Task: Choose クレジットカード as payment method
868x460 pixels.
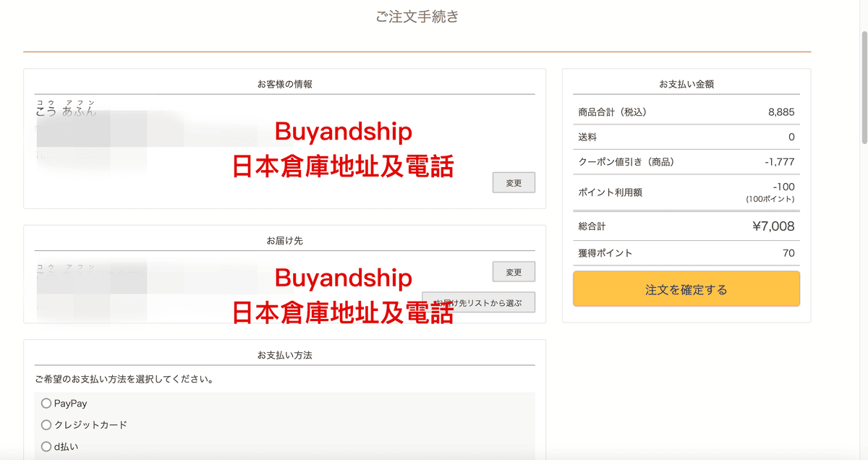Action: [46, 425]
